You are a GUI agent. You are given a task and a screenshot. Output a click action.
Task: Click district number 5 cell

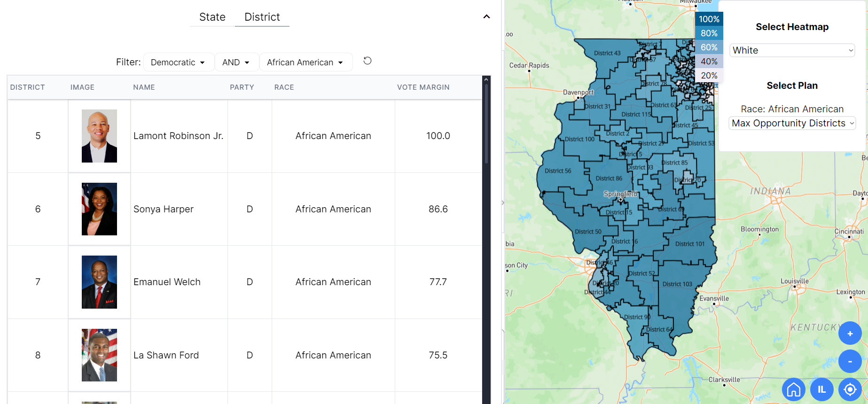38,136
